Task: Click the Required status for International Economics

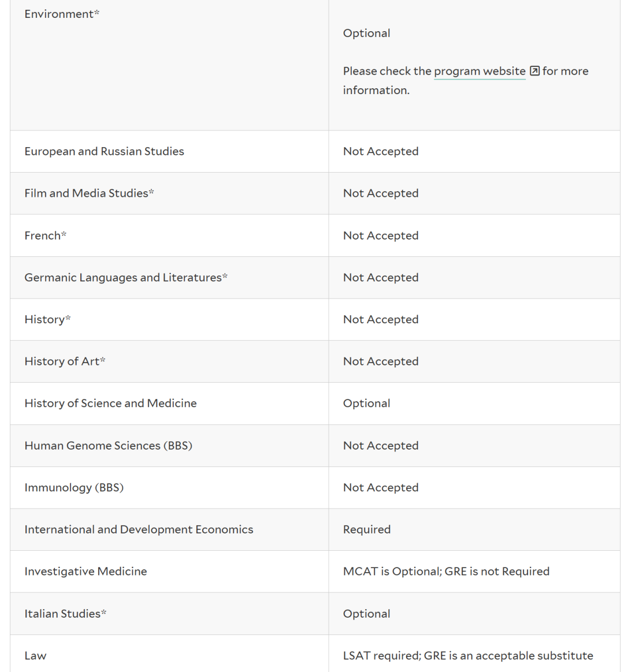Action: tap(367, 529)
